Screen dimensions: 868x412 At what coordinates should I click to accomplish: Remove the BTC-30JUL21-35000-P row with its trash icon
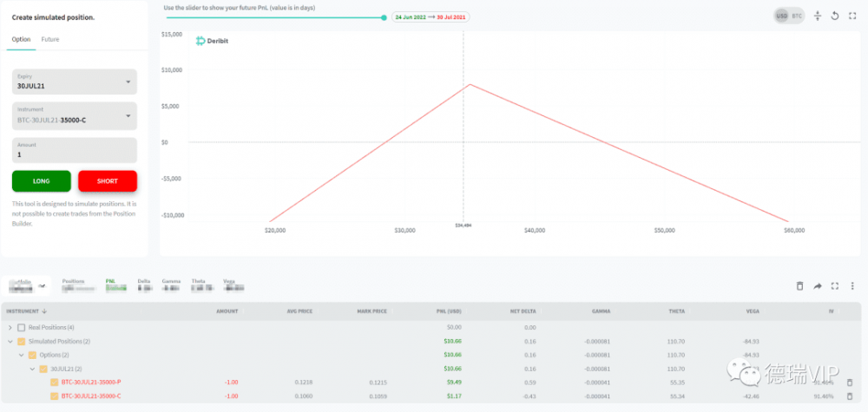(850, 382)
